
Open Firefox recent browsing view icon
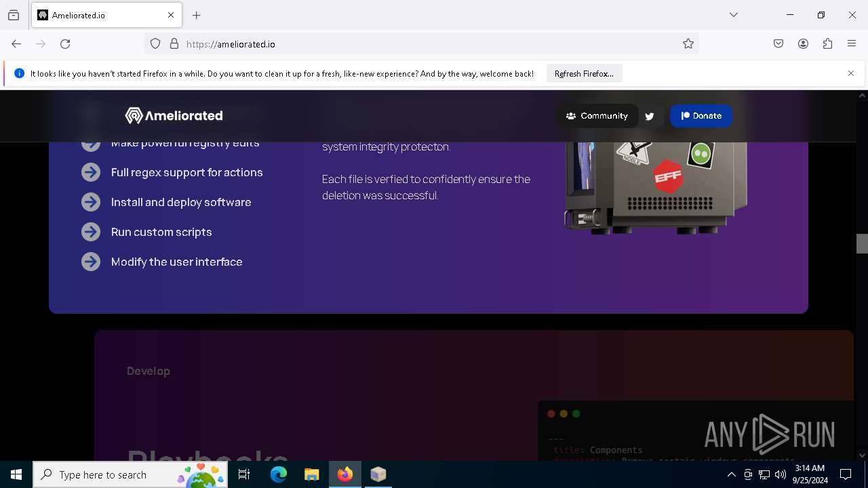14,15
